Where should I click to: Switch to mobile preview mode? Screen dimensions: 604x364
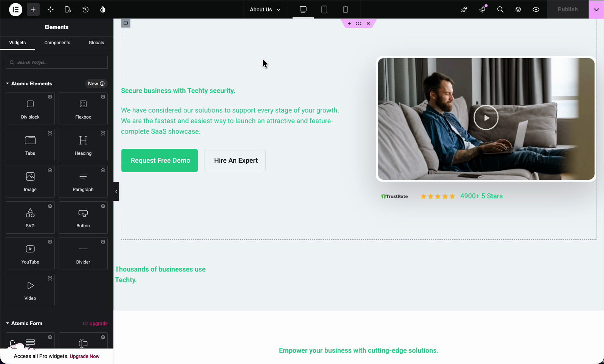point(345,9)
